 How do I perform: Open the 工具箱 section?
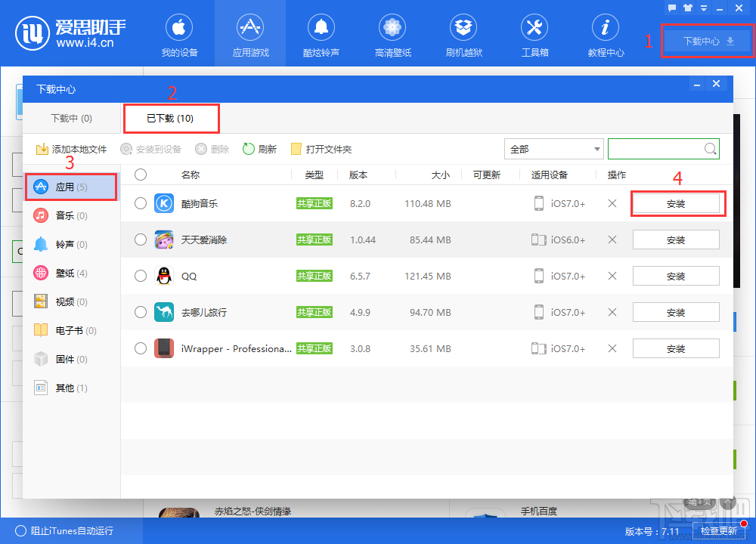point(534,34)
